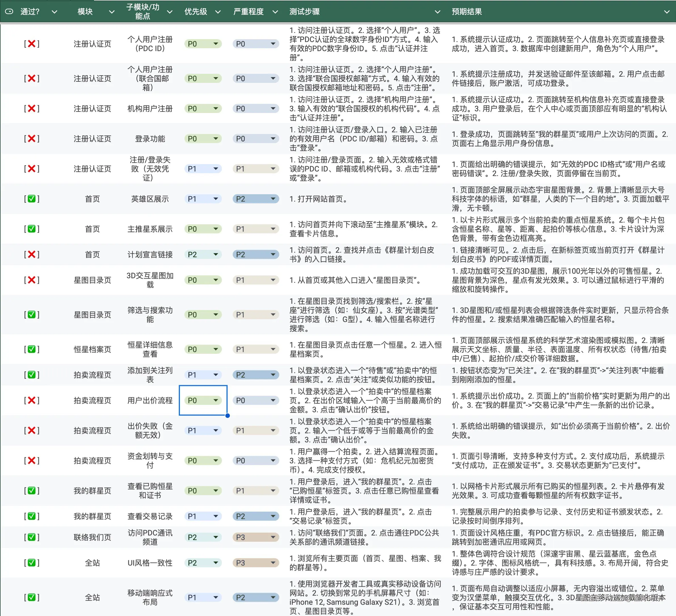This screenshot has height=616, width=676.
Task: Open the 预期结果 column header arrow
Action: click(x=667, y=12)
